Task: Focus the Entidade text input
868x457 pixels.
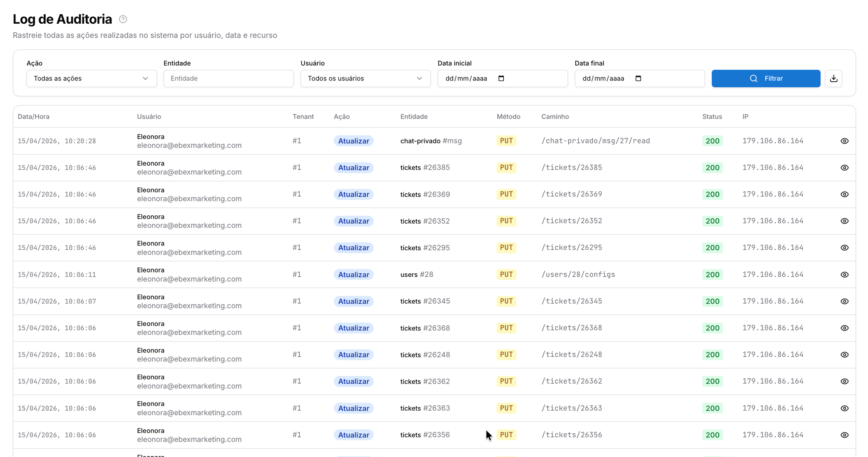Action: click(228, 78)
